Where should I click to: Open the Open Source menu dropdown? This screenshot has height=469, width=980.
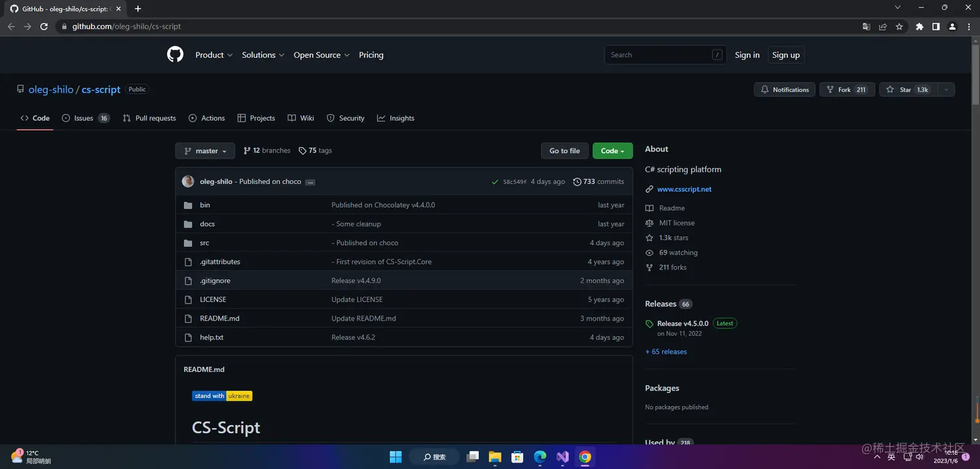point(321,55)
